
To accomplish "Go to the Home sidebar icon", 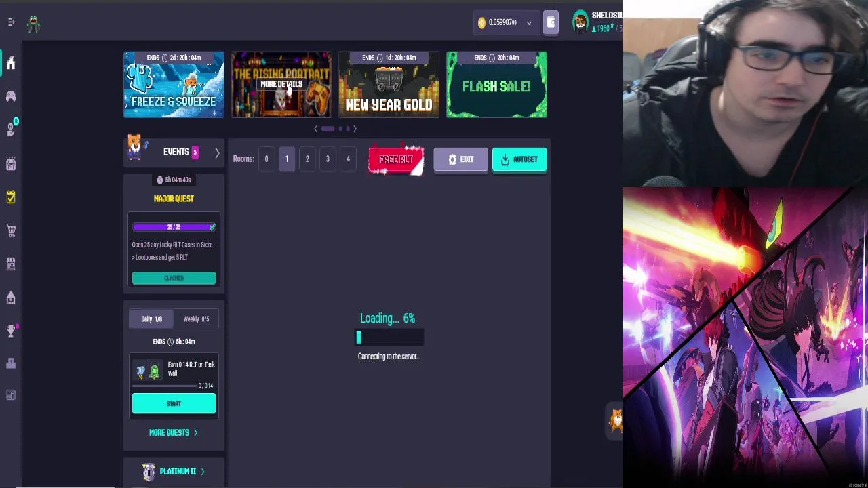I will click(11, 63).
